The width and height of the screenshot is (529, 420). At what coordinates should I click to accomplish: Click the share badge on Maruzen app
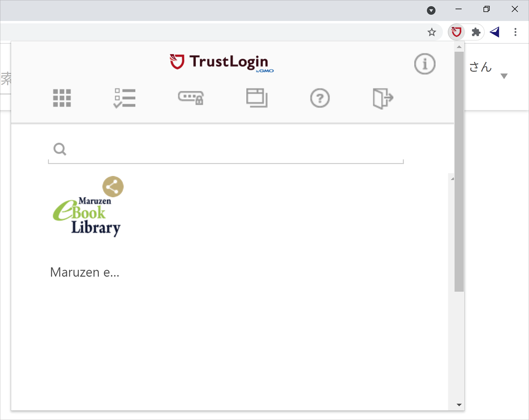click(113, 187)
